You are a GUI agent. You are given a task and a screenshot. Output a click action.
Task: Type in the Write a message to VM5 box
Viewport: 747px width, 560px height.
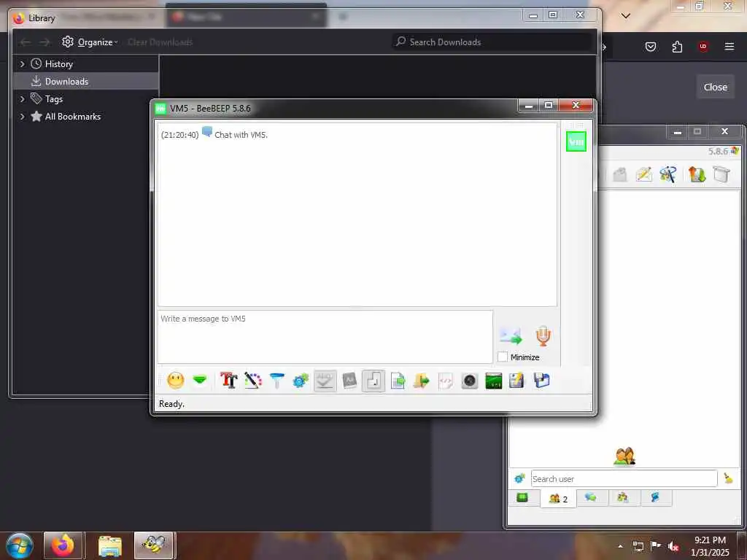click(x=325, y=337)
